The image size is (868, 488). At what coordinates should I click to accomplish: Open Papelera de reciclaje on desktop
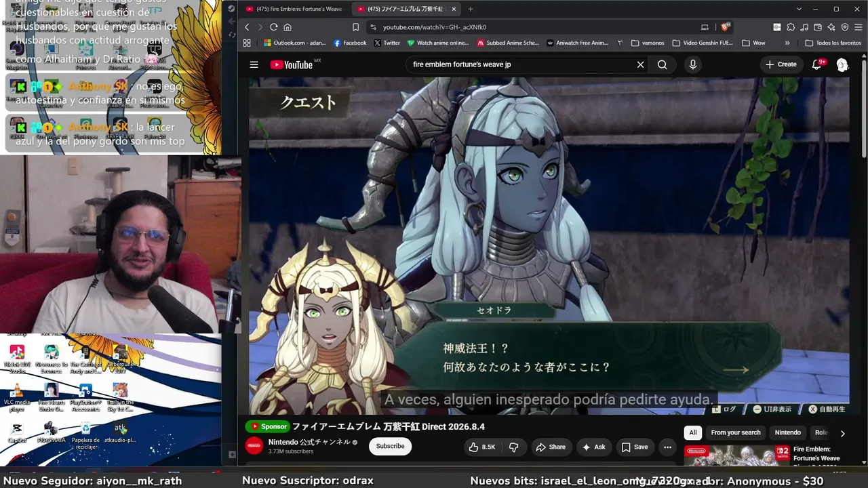(85, 435)
